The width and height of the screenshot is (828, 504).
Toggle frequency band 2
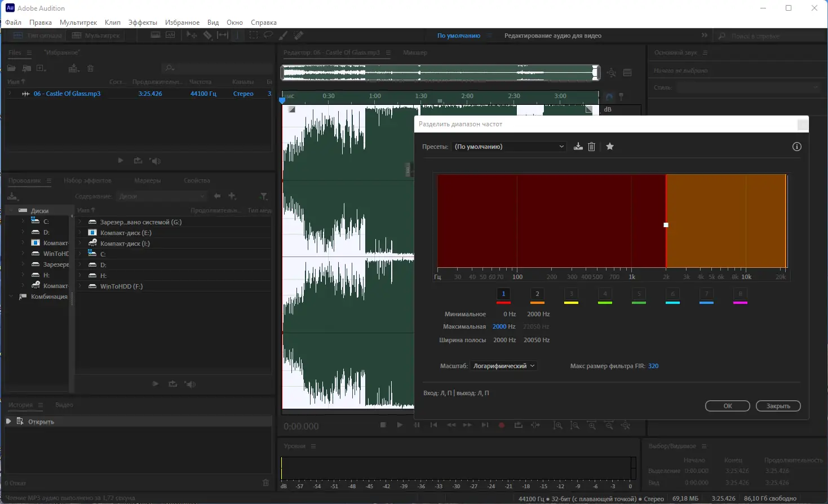tap(537, 294)
